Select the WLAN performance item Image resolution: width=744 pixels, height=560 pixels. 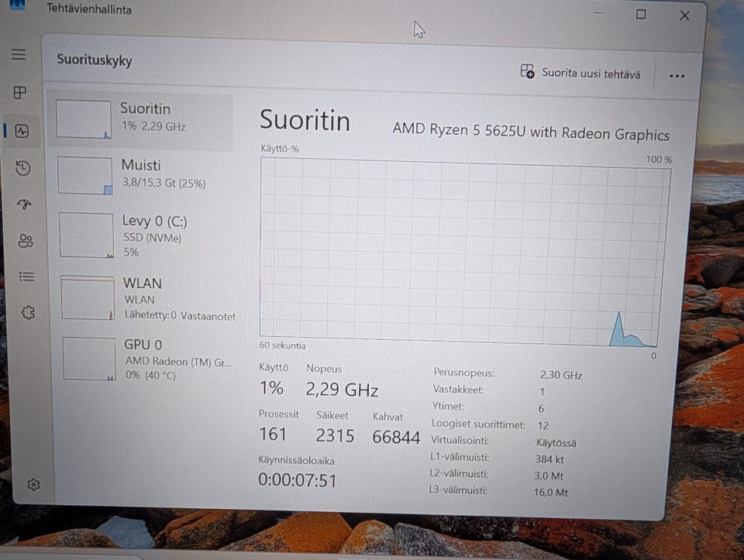click(x=146, y=299)
